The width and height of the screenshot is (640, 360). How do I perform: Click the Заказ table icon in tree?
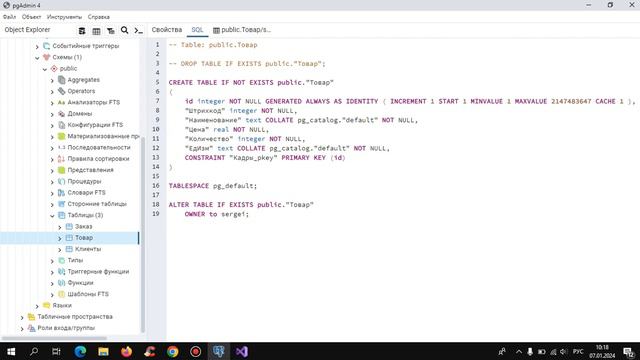(x=69, y=226)
